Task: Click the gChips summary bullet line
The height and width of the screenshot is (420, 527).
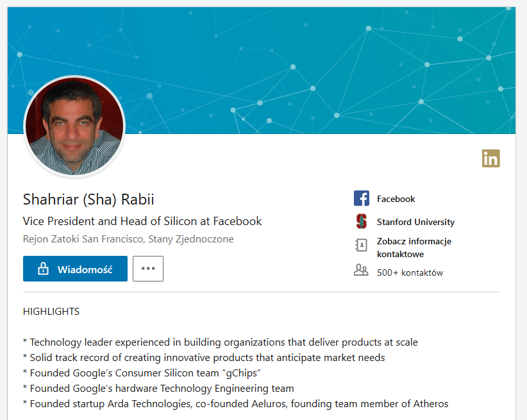Action: (142, 373)
